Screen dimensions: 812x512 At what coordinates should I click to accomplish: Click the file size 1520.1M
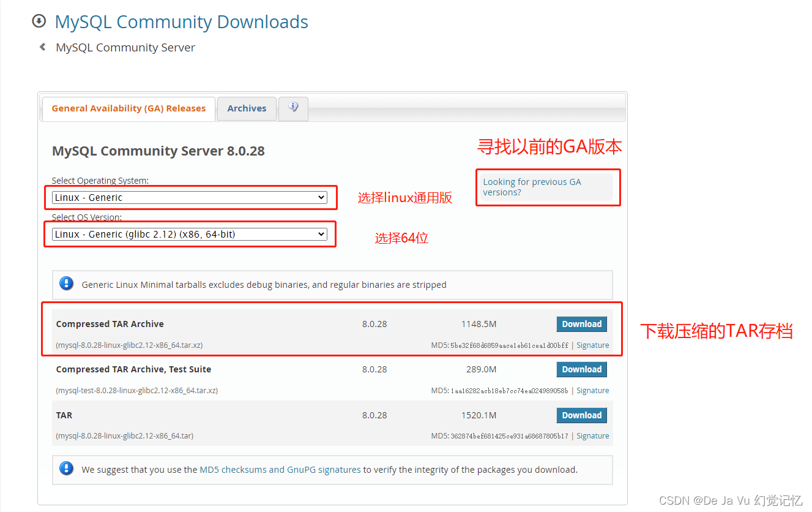click(x=479, y=415)
